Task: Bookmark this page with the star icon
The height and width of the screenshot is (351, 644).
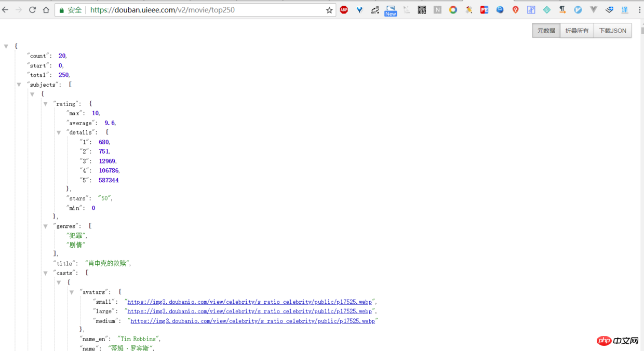Action: 329,10
